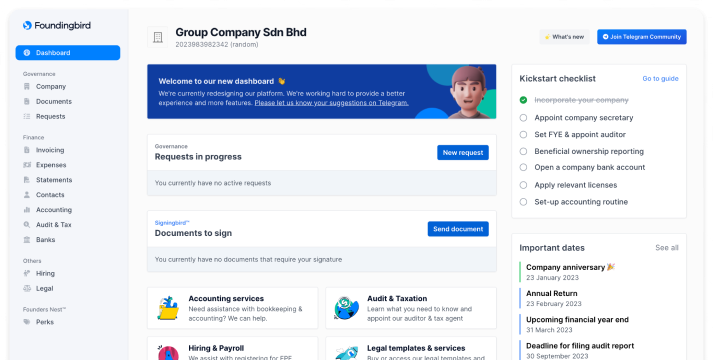
Task: Check off Appoint company secretary
Action: tap(523, 118)
